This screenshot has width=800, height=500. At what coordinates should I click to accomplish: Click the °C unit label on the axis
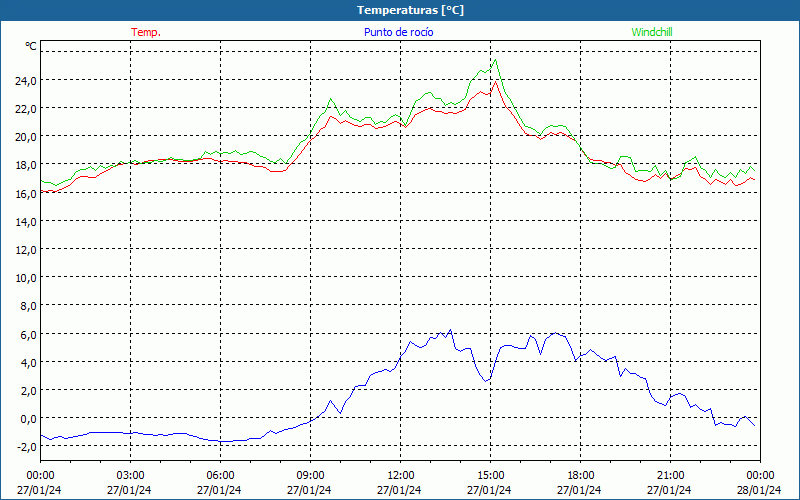[31, 46]
